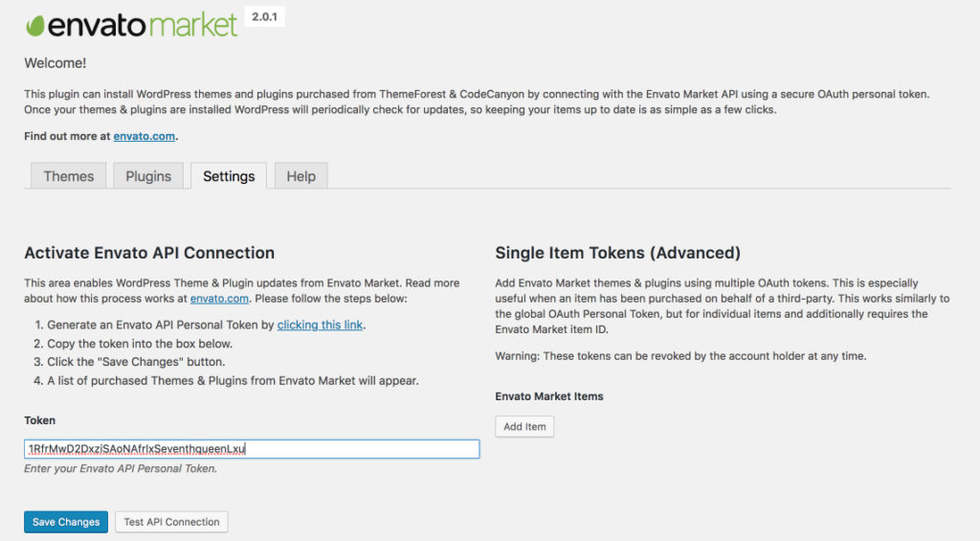Image resolution: width=980 pixels, height=541 pixels.
Task: Click 'Single Item Tokens (Advanced)' heading
Action: click(x=617, y=253)
